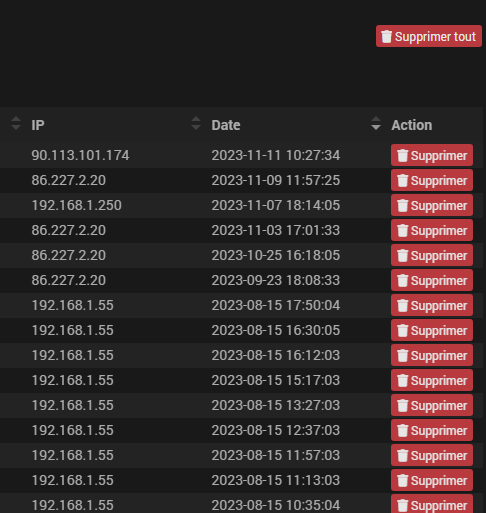Image resolution: width=486 pixels, height=513 pixels.
Task: Sort table by Date column arrows
Action: click(196, 123)
